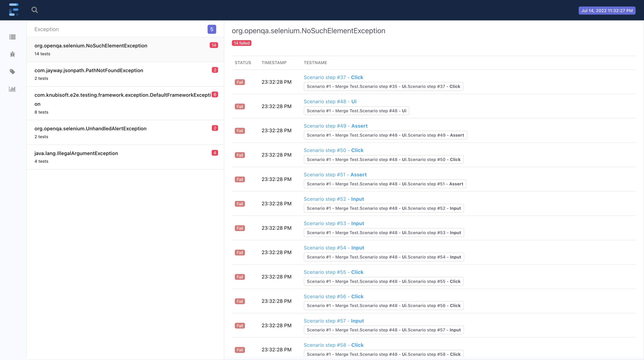
Task: Open Scenario step #56 - Click link
Action: (x=333, y=296)
